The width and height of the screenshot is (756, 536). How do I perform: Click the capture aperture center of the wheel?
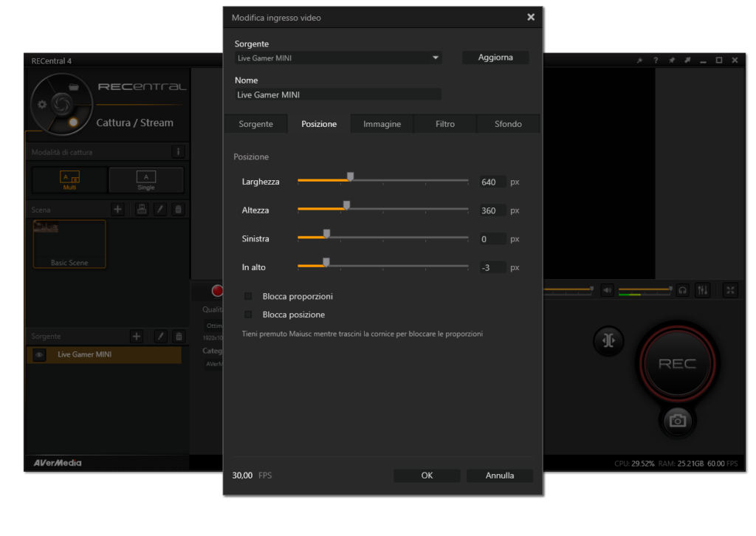(x=62, y=103)
